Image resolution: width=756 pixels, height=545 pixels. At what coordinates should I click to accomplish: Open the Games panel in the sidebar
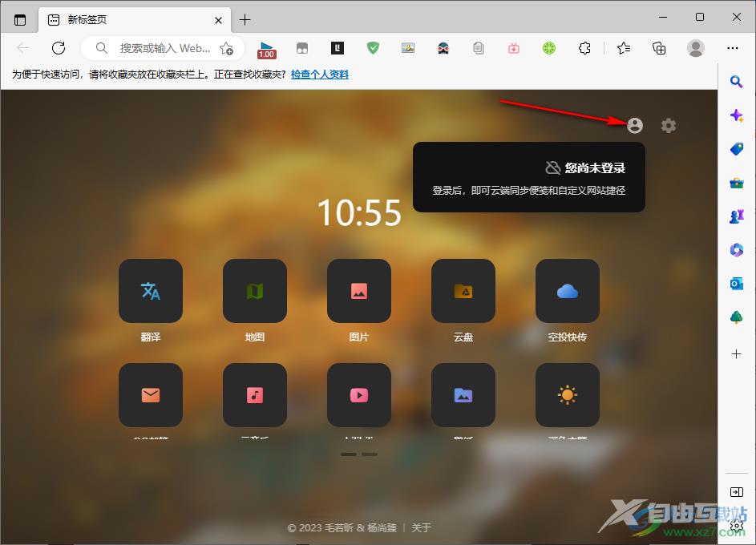pos(736,216)
